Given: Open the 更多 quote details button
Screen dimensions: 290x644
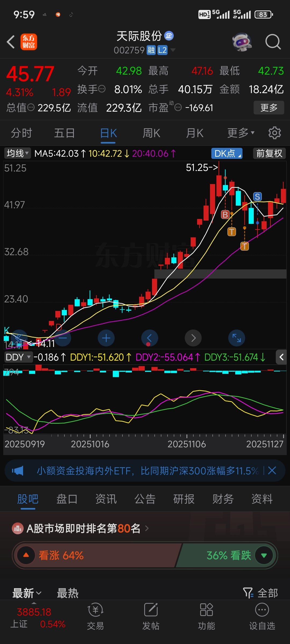Looking at the screenshot, I should tap(269, 108).
